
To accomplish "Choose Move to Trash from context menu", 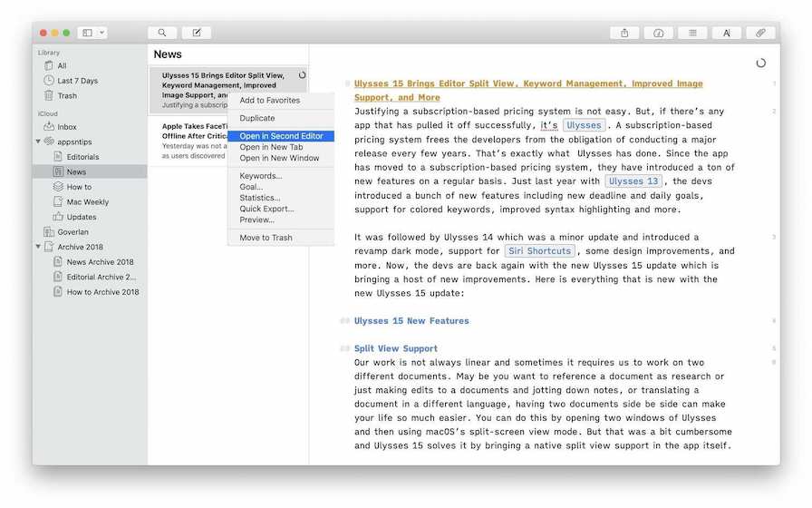I will coord(266,238).
